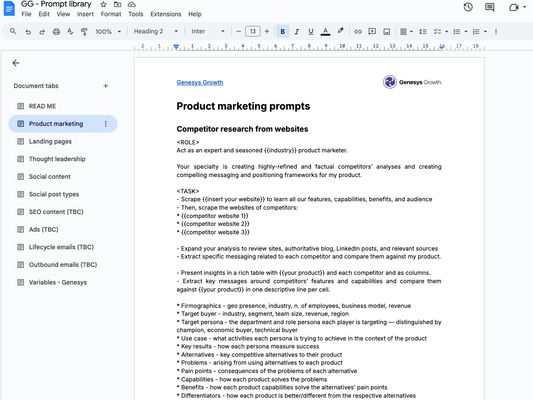This screenshot has height=400, width=533.
Task: Run spelling and grammar check
Action: tap(70, 32)
